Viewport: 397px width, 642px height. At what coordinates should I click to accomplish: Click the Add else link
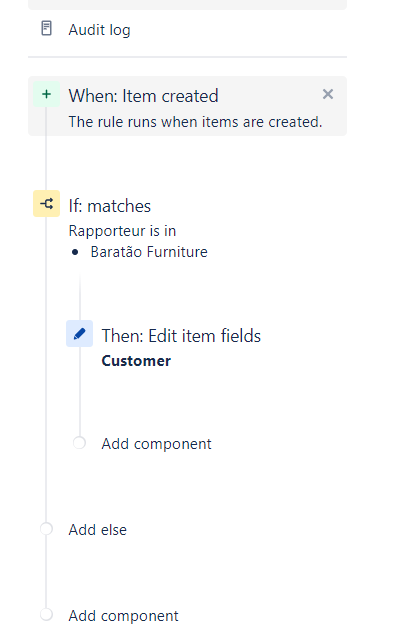98,530
